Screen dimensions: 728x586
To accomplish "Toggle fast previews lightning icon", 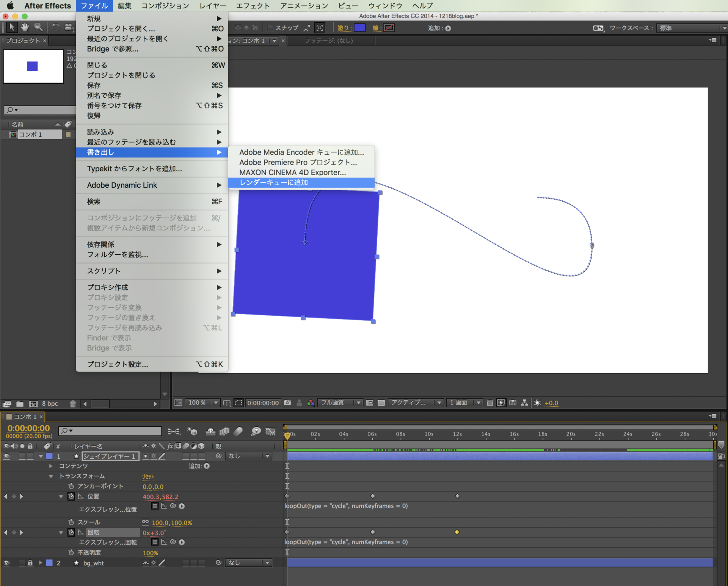I will coord(501,403).
